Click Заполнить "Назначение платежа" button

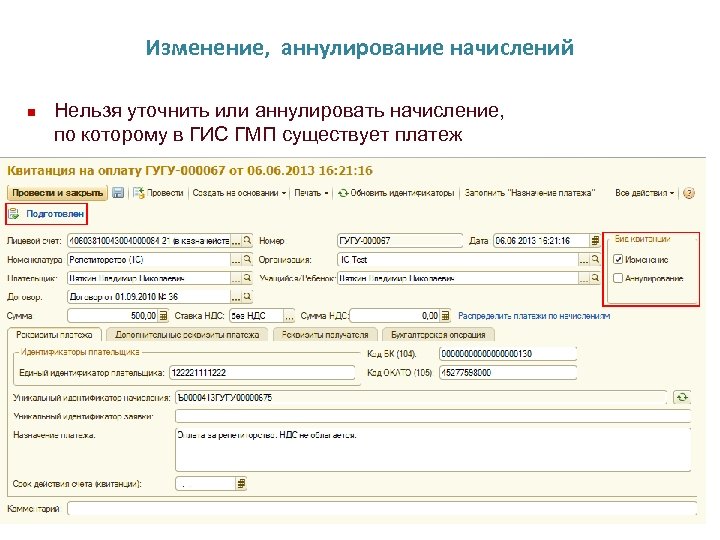click(x=530, y=193)
